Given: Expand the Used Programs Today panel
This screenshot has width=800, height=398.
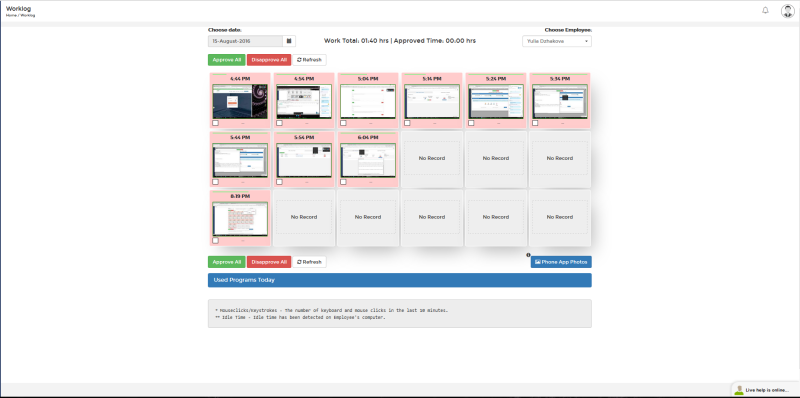Looking at the screenshot, I should (399, 280).
